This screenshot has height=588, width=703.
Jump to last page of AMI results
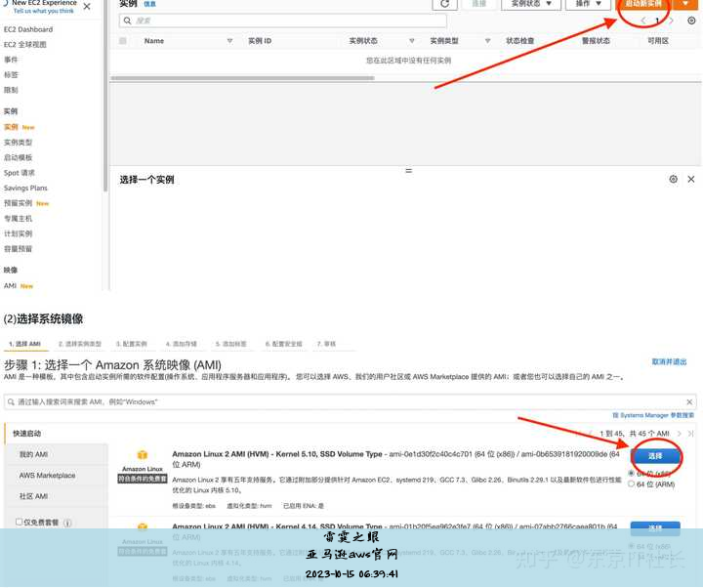[691, 434]
